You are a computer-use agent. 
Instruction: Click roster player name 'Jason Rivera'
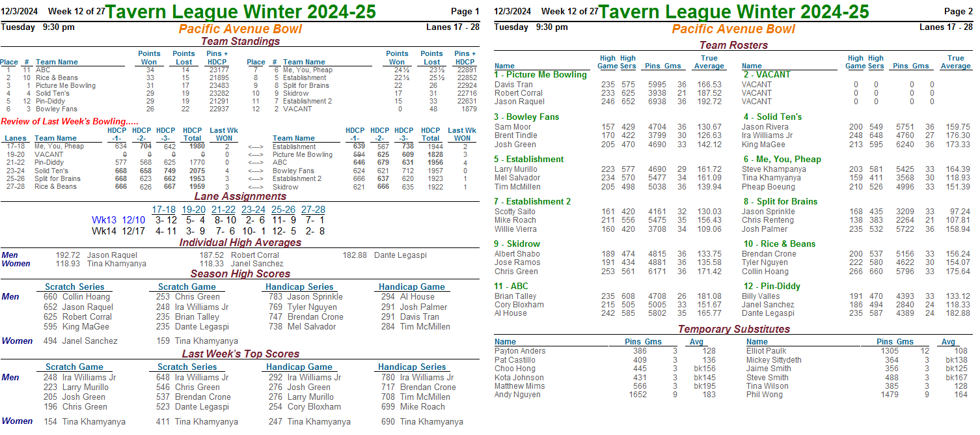click(765, 127)
